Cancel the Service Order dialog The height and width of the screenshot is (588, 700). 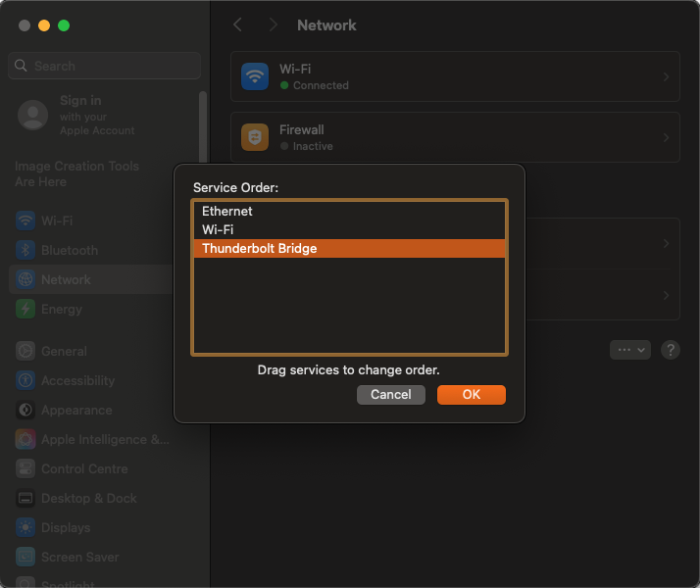click(390, 395)
